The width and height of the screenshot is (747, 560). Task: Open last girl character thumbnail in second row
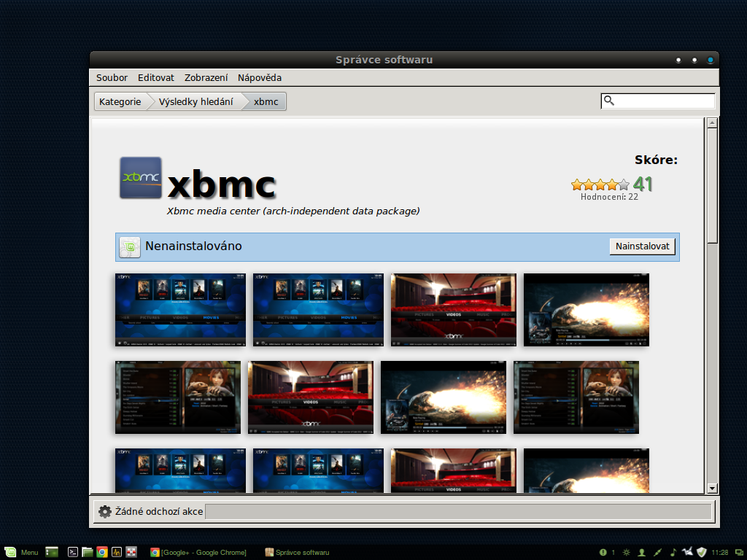[576, 397]
